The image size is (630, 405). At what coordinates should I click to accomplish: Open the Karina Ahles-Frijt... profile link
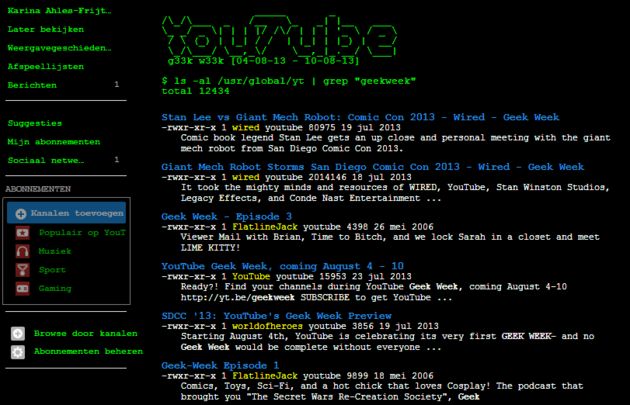pyautogui.click(x=59, y=11)
